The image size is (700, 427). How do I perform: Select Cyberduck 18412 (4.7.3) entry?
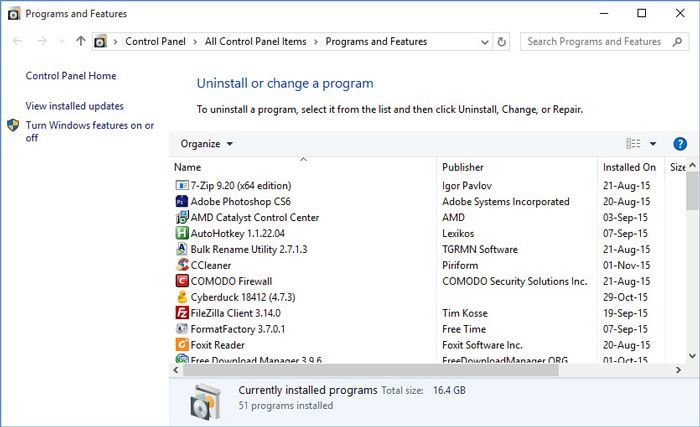pyautogui.click(x=243, y=297)
